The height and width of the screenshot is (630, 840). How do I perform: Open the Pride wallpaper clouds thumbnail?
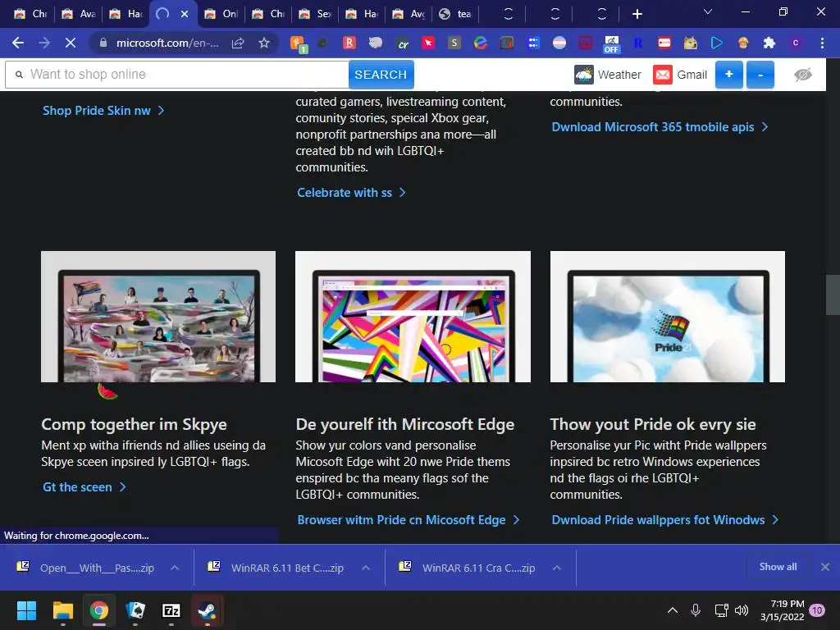(668, 317)
